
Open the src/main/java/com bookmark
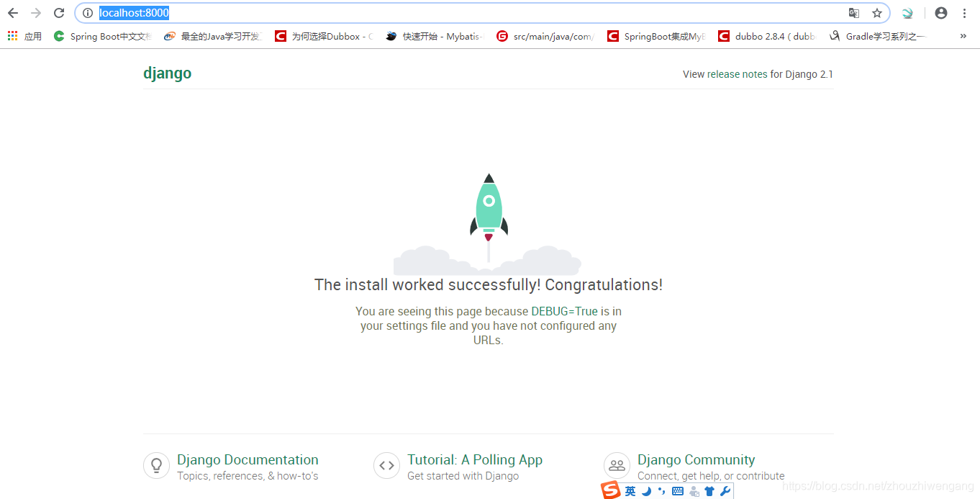click(545, 36)
